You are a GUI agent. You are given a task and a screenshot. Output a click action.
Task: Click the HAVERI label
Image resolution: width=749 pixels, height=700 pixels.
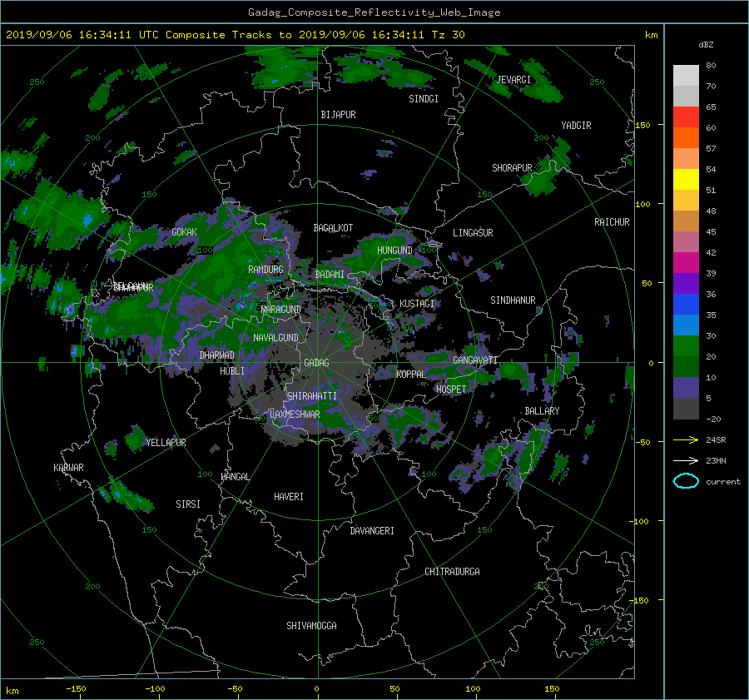tap(289, 497)
